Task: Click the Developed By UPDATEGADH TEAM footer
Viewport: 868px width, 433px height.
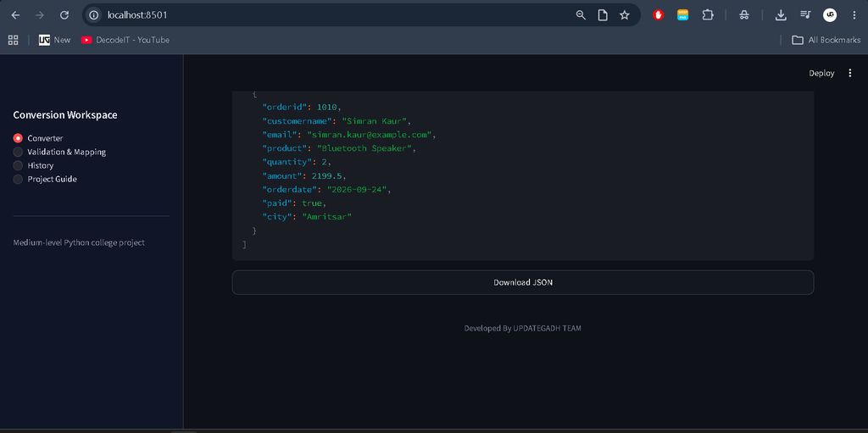Action: click(522, 328)
